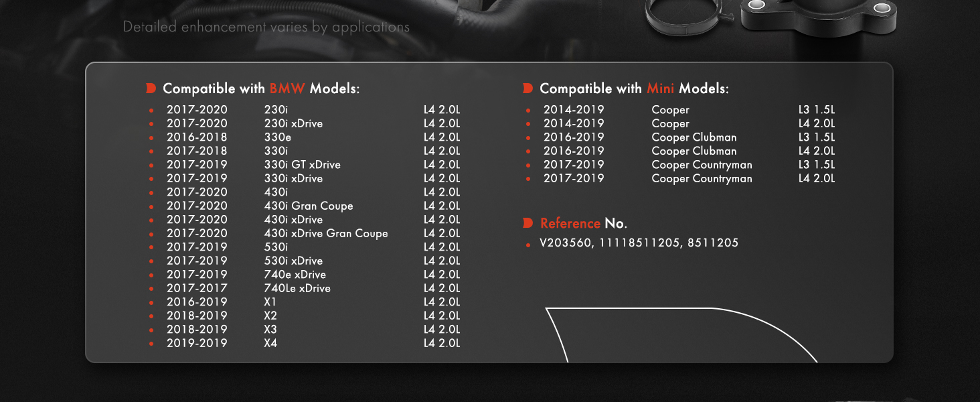Click the "430i xDrive" model without Gran Coupe
The width and height of the screenshot is (980, 402).
pos(293,220)
